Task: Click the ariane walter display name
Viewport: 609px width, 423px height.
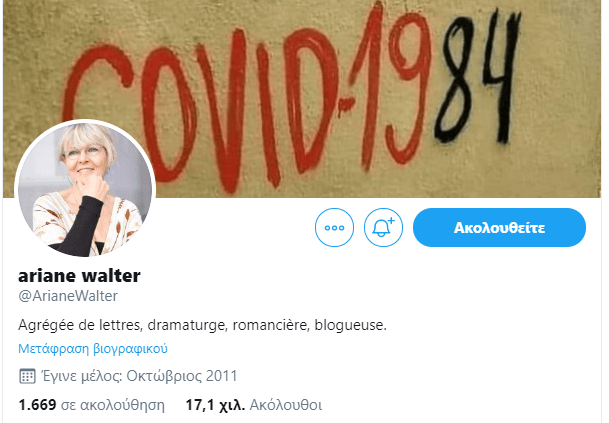Action: click(79, 276)
